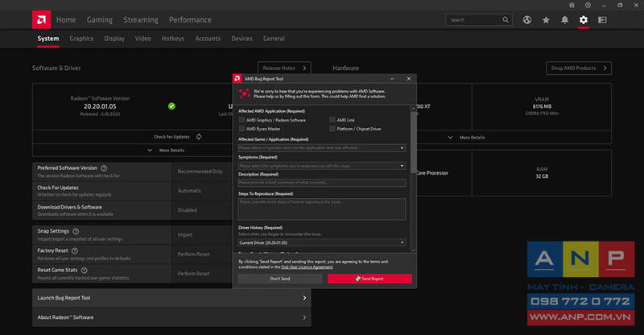Click the bug report dialog scrollbar thumb
This screenshot has width=644, height=335.
[413, 142]
